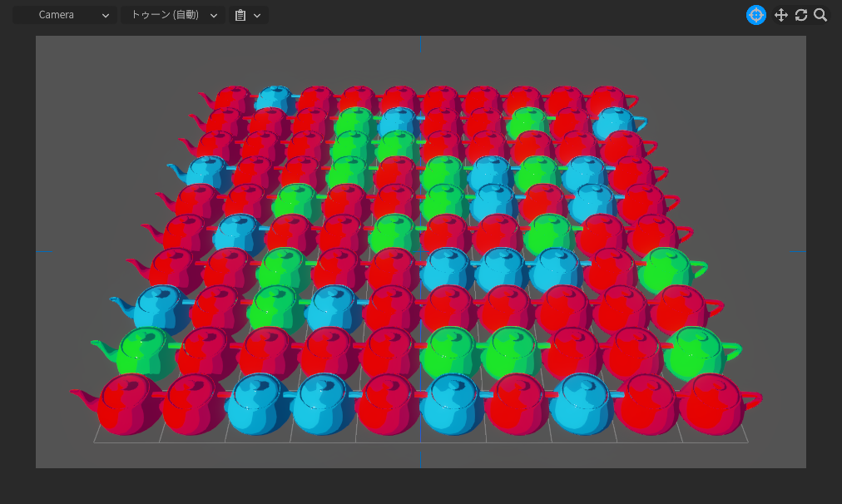The width and height of the screenshot is (842, 504).
Task: Select third teapot from left in front row
Action: coord(258,404)
